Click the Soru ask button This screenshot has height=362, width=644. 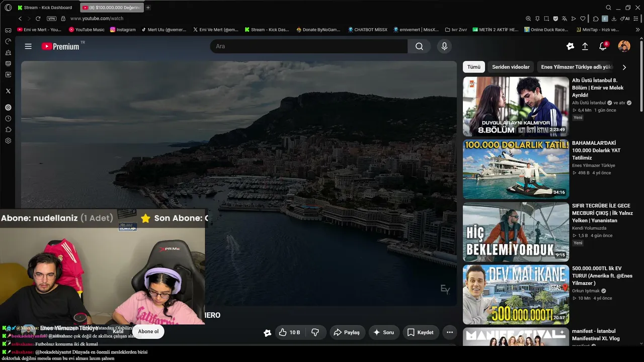(x=384, y=332)
